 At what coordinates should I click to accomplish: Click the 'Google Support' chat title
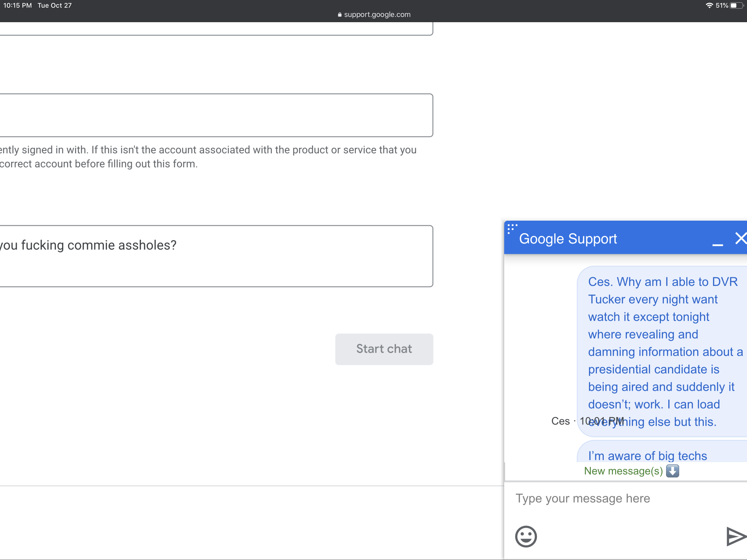tap(568, 239)
